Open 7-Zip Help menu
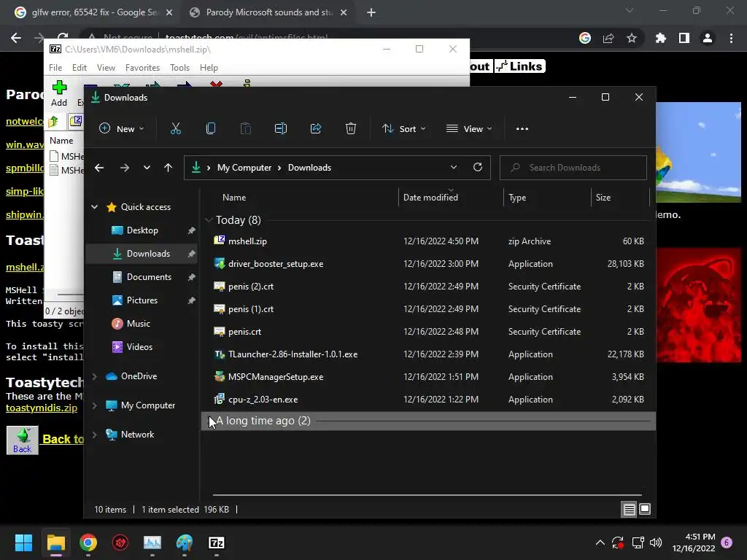Screen dimensions: 747x560 coord(209,68)
